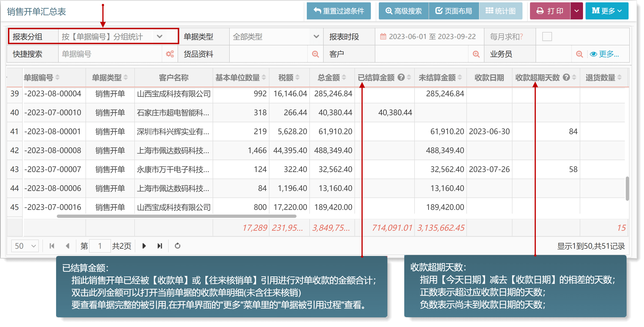Screen dimensions: 644x327
Task: Open the 单据类型 dropdown
Action: coord(316,37)
